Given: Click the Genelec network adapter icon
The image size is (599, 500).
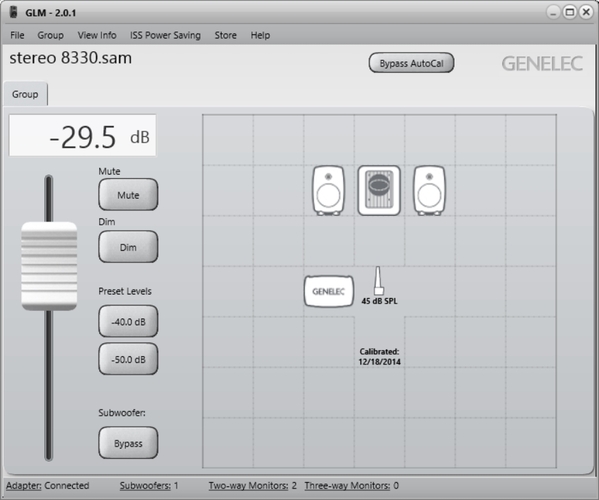Looking at the screenshot, I should pos(329,291).
